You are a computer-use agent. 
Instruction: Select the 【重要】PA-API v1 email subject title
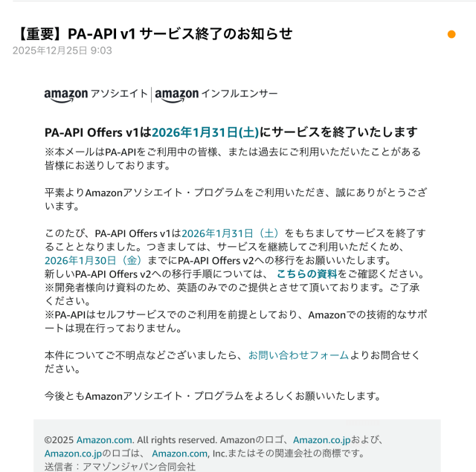point(153,33)
